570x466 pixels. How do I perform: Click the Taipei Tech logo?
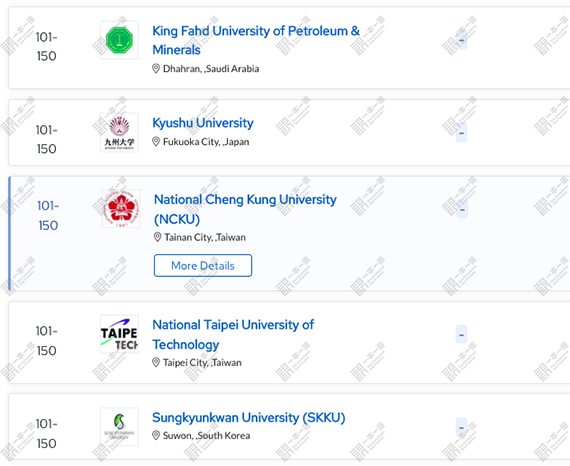tap(119, 334)
